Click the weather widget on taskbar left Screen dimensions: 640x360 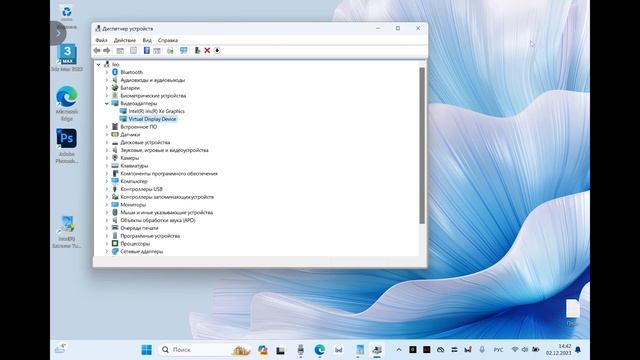[x=60, y=349]
